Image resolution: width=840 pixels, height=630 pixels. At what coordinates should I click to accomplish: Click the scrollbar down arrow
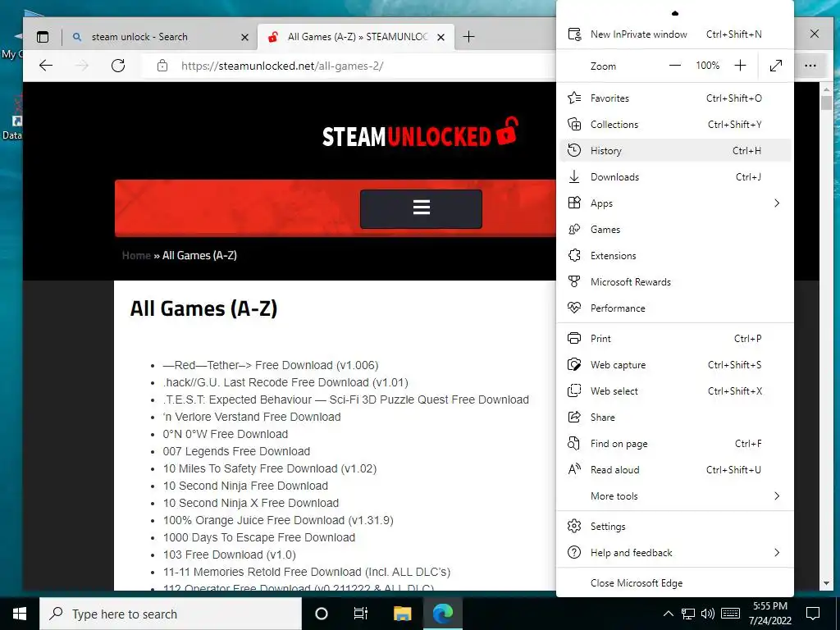coord(827,583)
